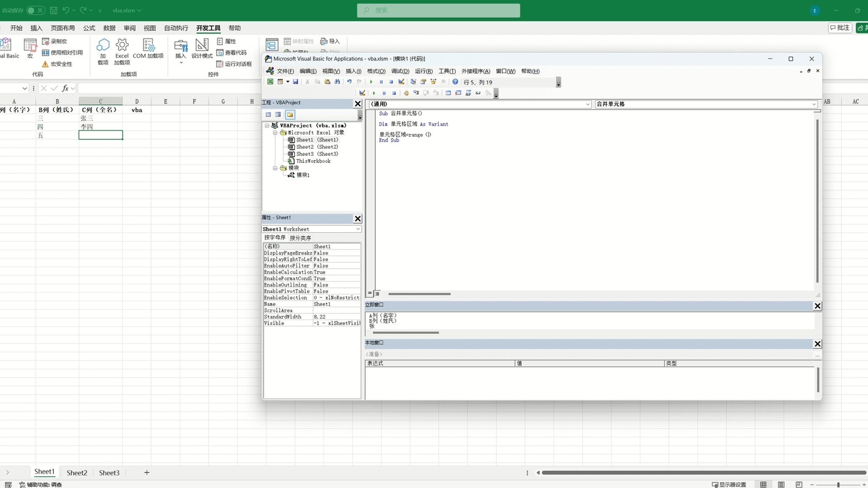
Task: Click the zoom slider handle in status bar
Action: click(838, 484)
